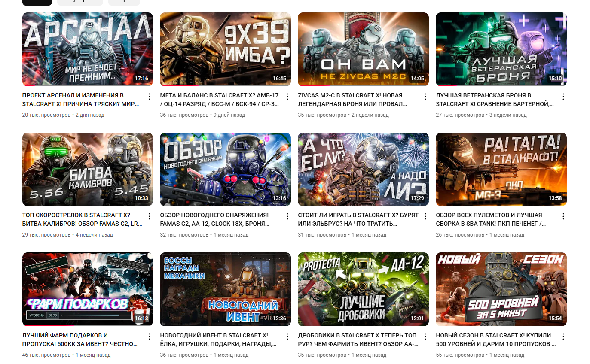590x364 pixels.
Task: Open title ЛУЧШАЯ ВЕТЕРАНСКАЯ БРОНЯ В STALCRAFT X
Action: (495, 100)
